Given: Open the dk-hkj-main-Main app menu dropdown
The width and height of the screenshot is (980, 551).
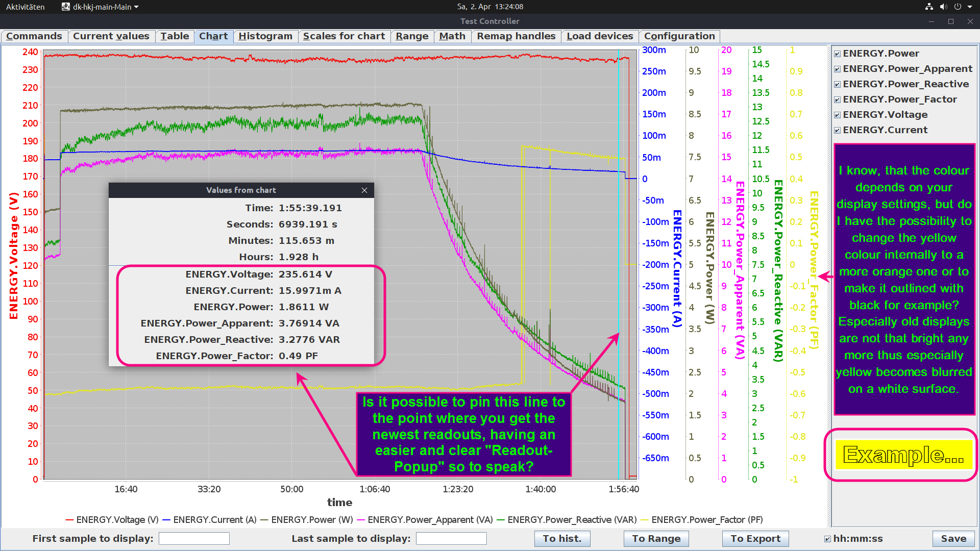Looking at the screenshot, I should pyautogui.click(x=136, y=7).
